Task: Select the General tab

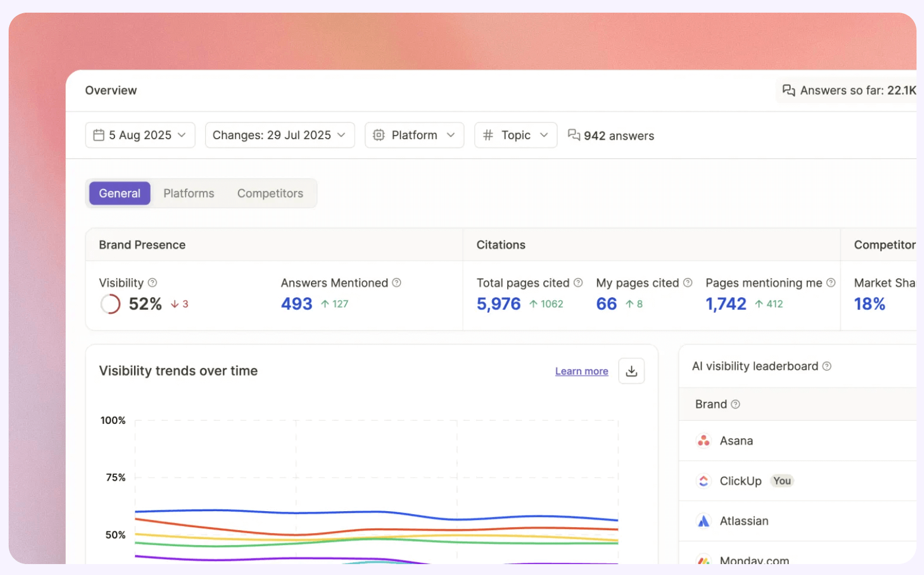Action: coord(120,194)
